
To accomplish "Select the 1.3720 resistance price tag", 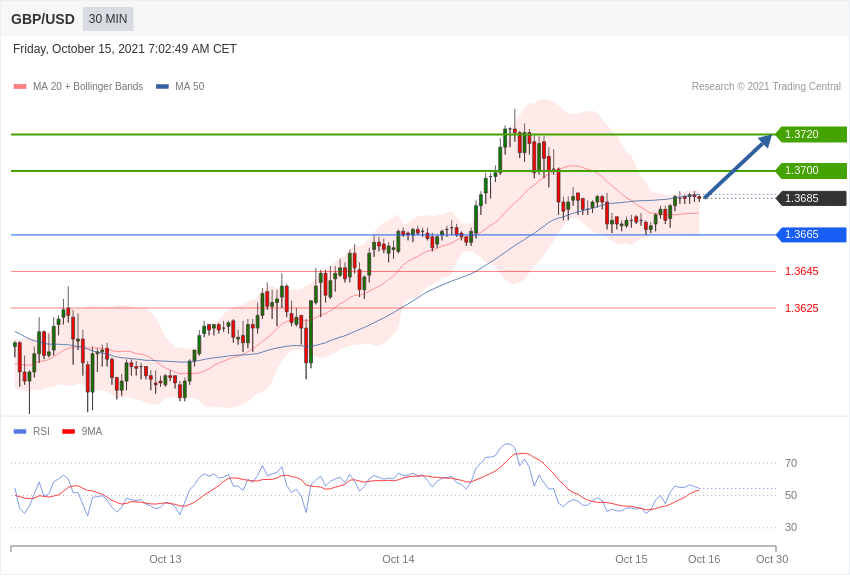I will [x=811, y=134].
